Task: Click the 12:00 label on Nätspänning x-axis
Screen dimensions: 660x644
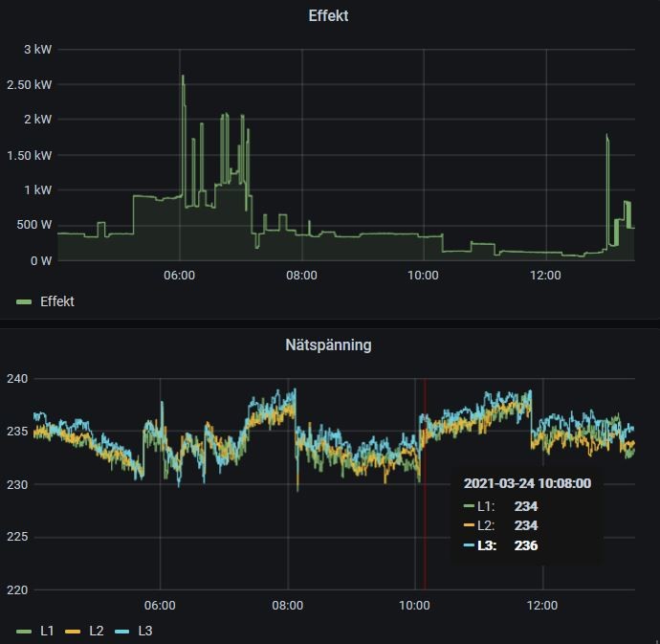Action: pyautogui.click(x=542, y=605)
